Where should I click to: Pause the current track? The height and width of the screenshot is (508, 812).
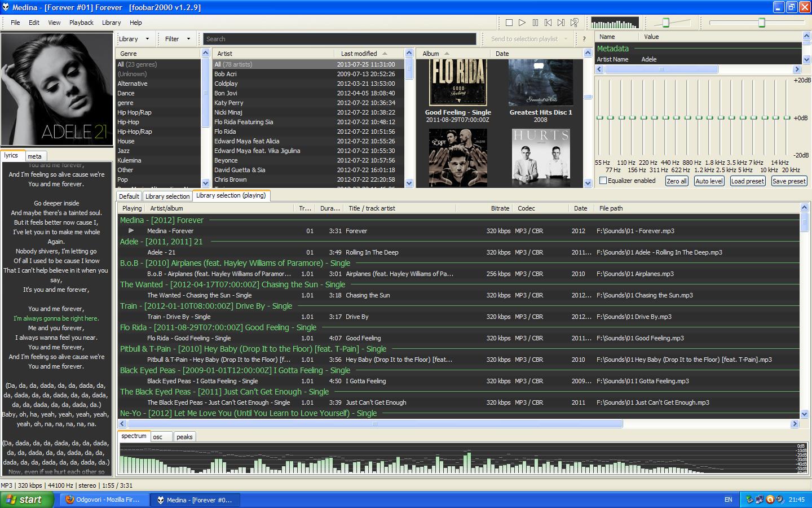click(x=535, y=23)
